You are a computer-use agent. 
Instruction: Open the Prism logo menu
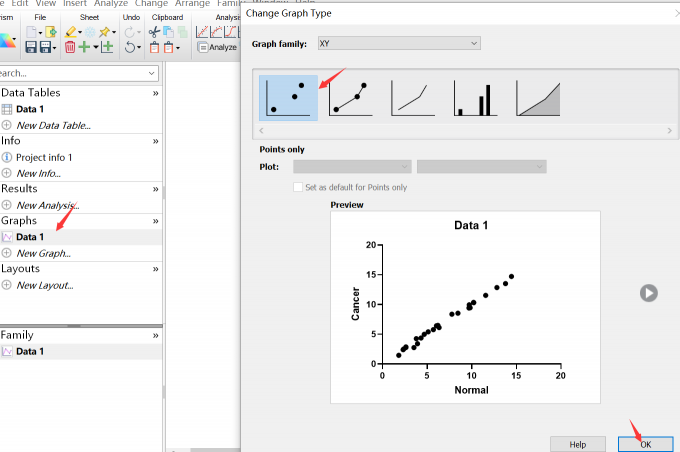coord(7,41)
